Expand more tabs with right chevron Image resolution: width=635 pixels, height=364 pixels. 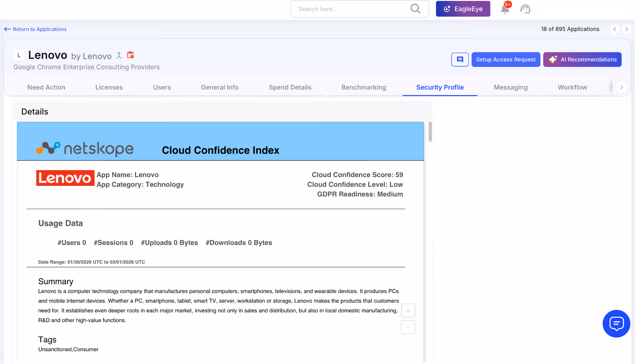[x=621, y=87]
